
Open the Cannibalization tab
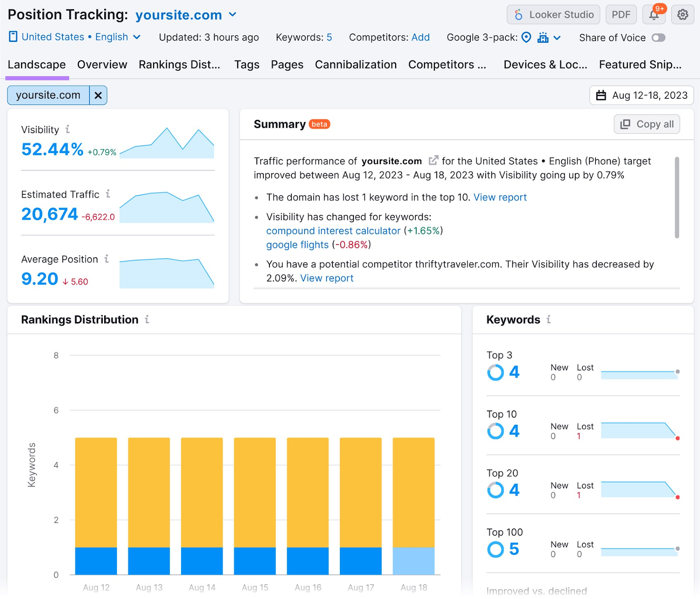[x=355, y=64]
